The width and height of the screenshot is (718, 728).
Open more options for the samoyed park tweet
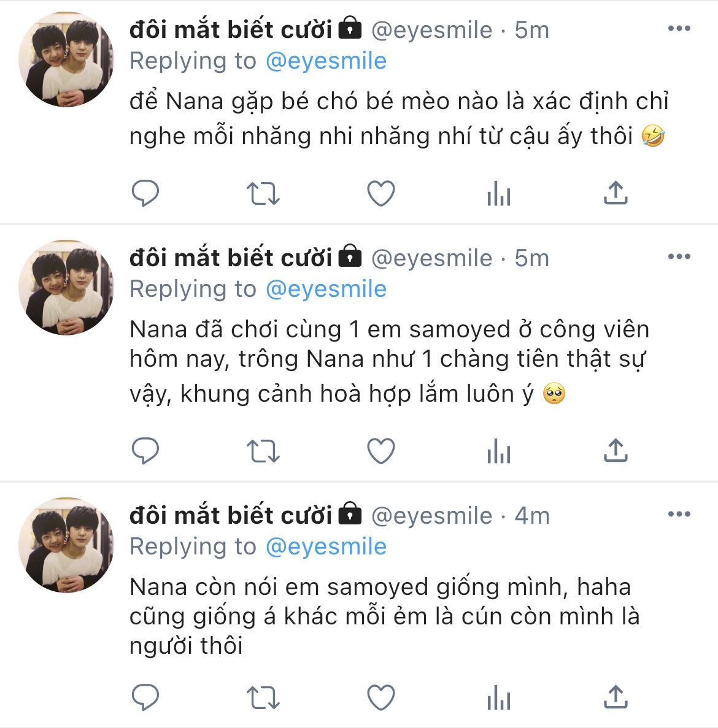[679, 256]
